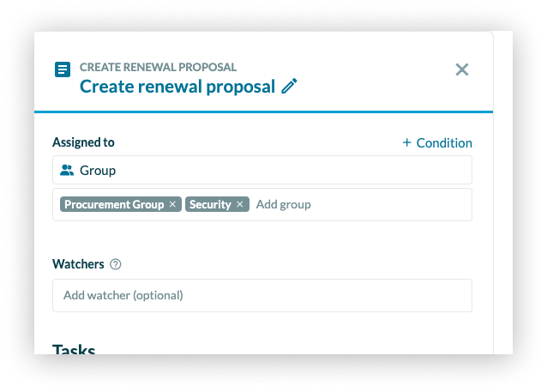
Task: Click the renewal proposal document icon
Action: click(62, 69)
